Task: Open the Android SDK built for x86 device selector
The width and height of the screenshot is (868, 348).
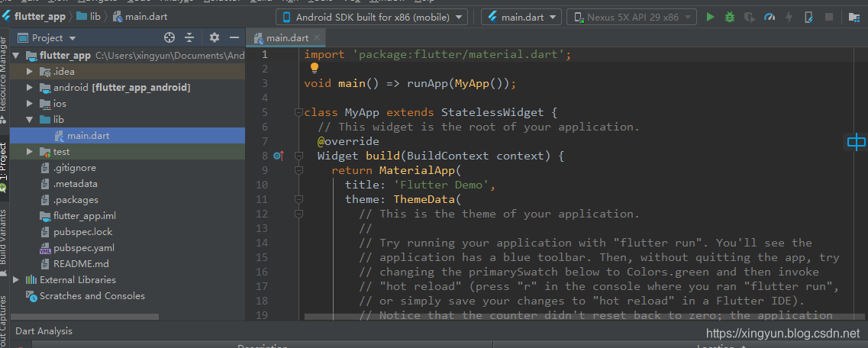Action: coord(372,17)
